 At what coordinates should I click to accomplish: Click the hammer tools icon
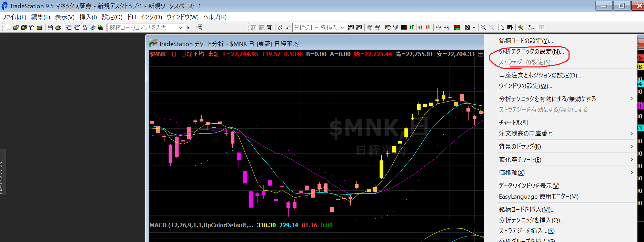tap(521, 28)
